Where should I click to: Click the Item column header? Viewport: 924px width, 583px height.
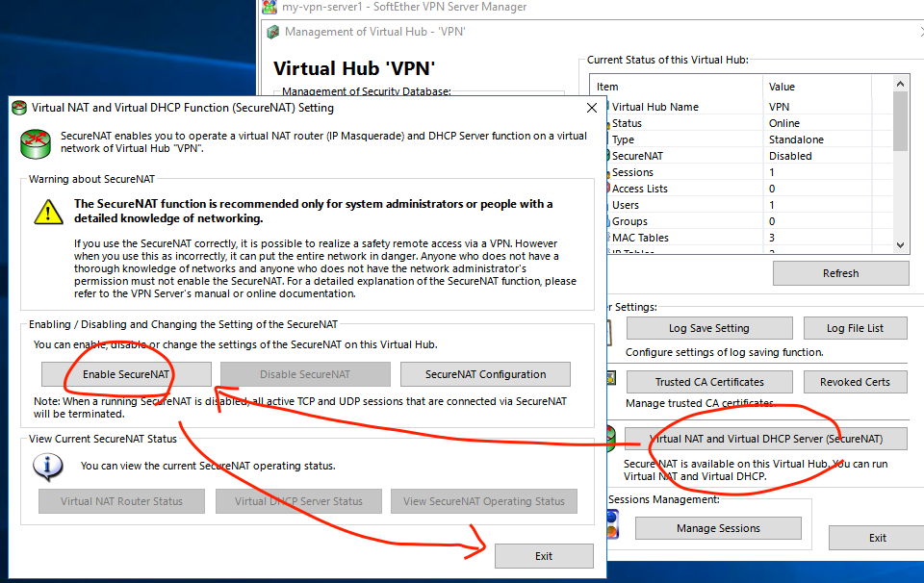(x=677, y=87)
